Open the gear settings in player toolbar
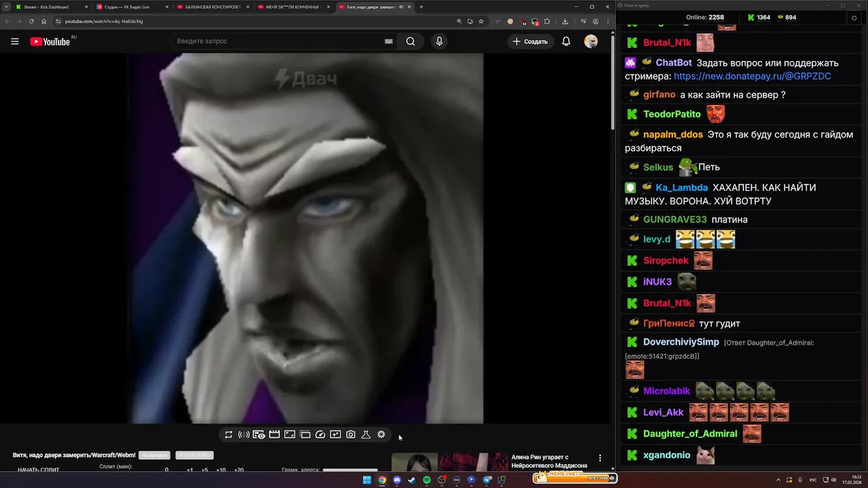Screen dimensions: 868x488 pos(381,434)
